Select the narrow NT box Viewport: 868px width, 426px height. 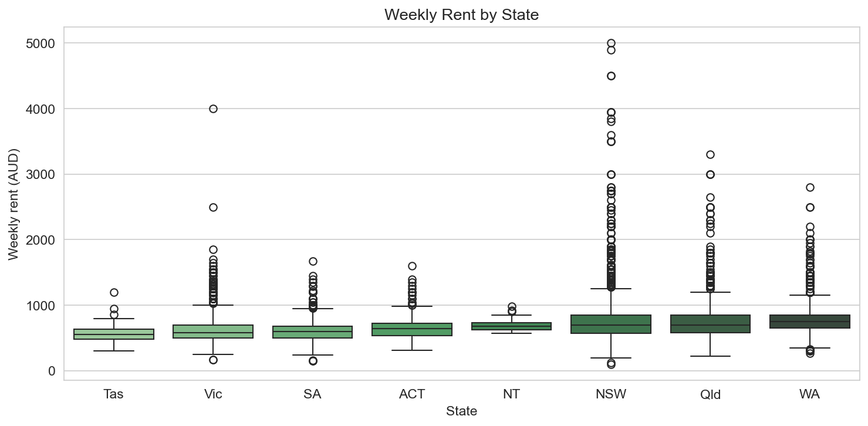pos(511,326)
